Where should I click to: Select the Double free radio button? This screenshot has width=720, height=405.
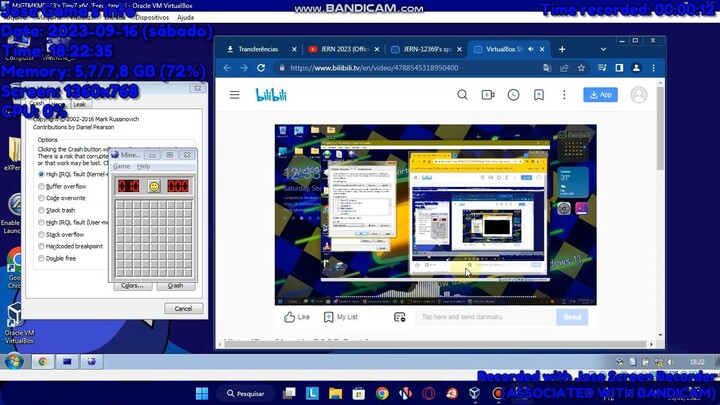tap(42, 258)
